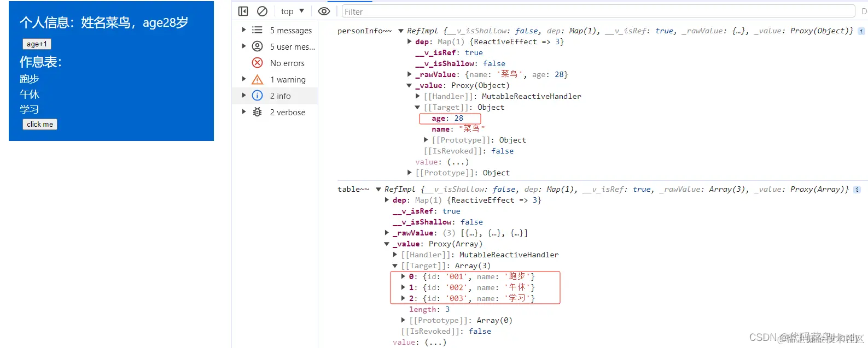The image size is (868, 348).
Task: Expand the 2 verbose group arrow
Action: point(244,112)
